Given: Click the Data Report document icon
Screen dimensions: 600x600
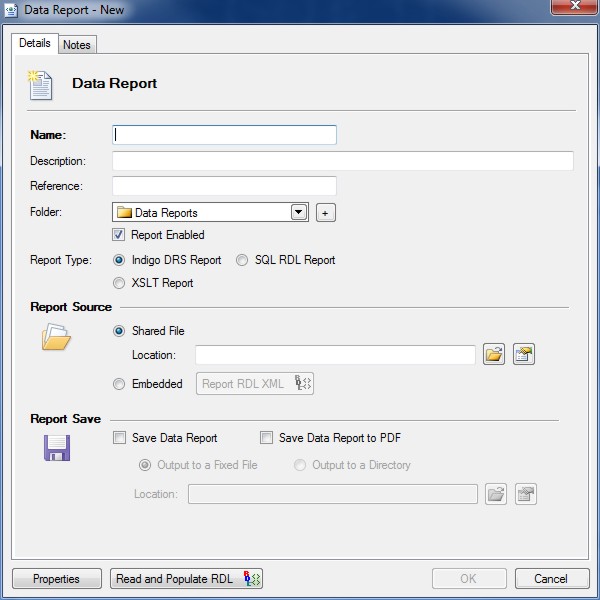Looking at the screenshot, I should tap(41, 85).
